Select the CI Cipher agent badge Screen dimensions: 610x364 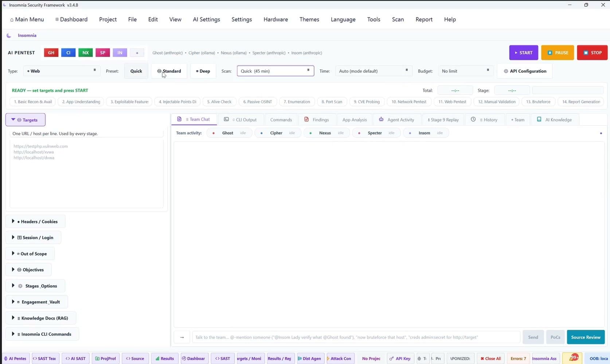[x=68, y=53]
